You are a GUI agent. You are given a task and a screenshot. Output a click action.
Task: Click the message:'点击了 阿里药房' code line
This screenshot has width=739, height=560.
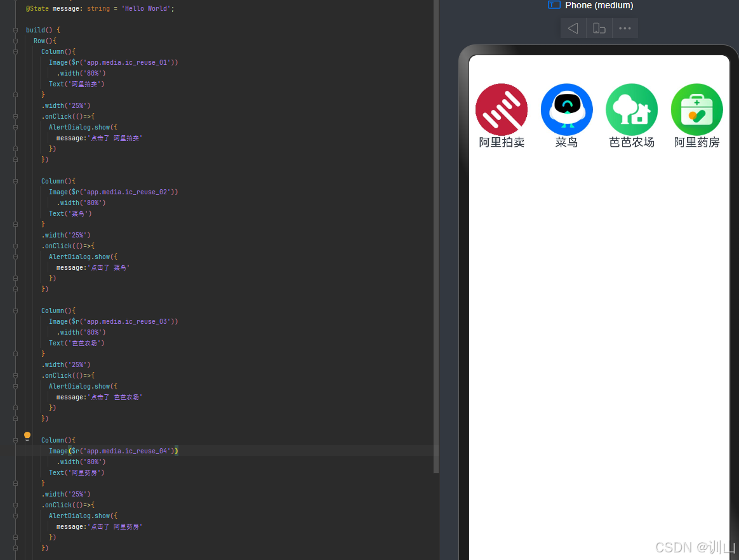tap(99, 527)
